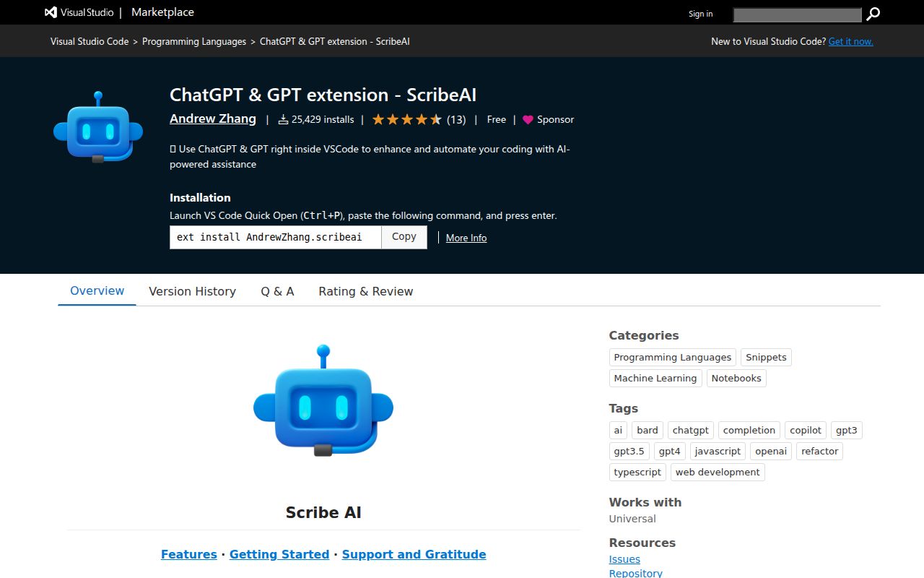Open Programming Languages breadcrumb

[194, 41]
